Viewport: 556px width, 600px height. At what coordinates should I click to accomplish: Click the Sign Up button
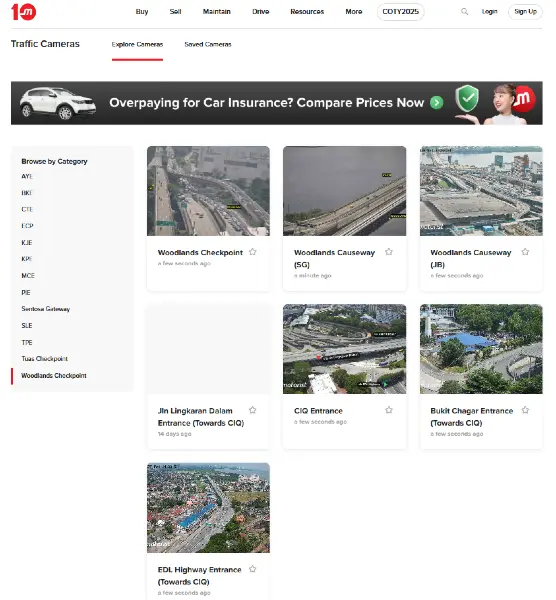click(x=525, y=12)
